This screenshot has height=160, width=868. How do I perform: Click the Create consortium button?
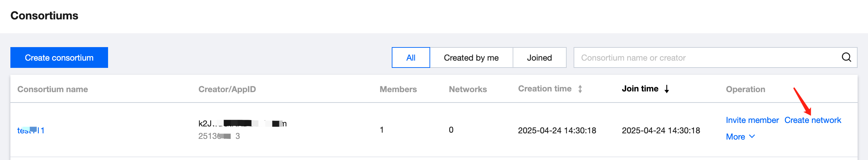(x=59, y=57)
